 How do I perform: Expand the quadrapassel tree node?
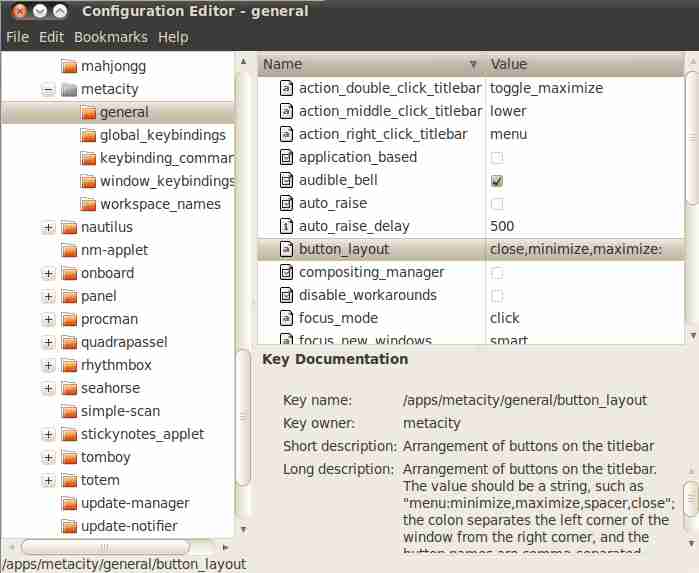click(48, 343)
